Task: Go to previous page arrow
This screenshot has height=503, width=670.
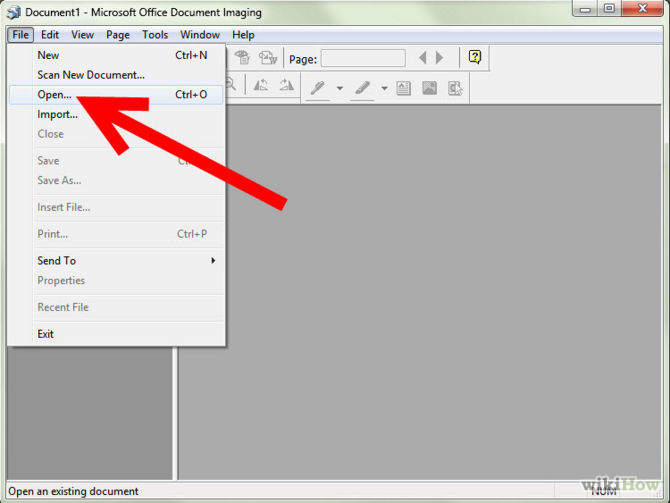Action: click(x=423, y=57)
